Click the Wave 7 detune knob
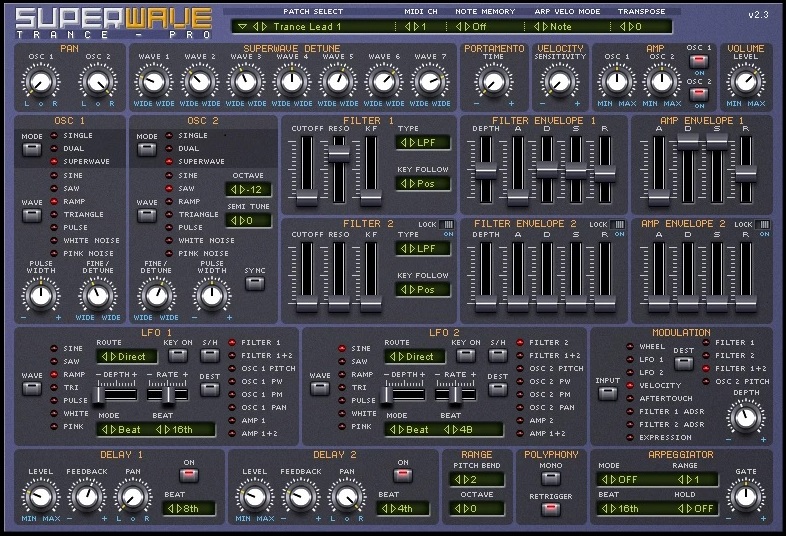The image size is (786, 536). click(430, 82)
